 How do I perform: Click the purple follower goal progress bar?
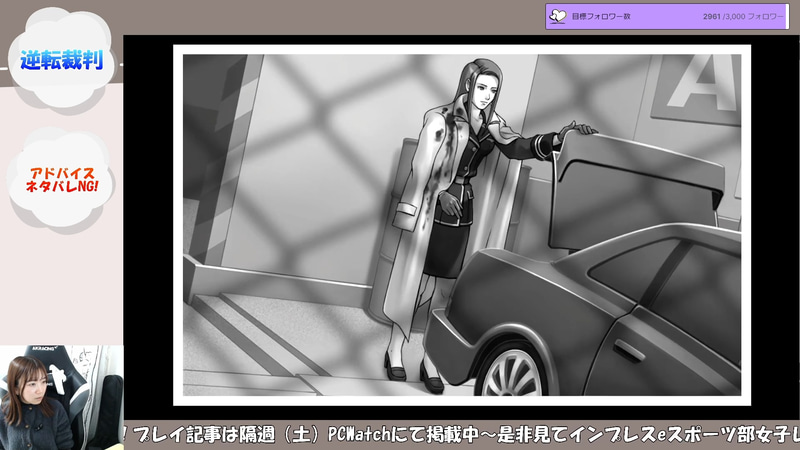click(667, 16)
